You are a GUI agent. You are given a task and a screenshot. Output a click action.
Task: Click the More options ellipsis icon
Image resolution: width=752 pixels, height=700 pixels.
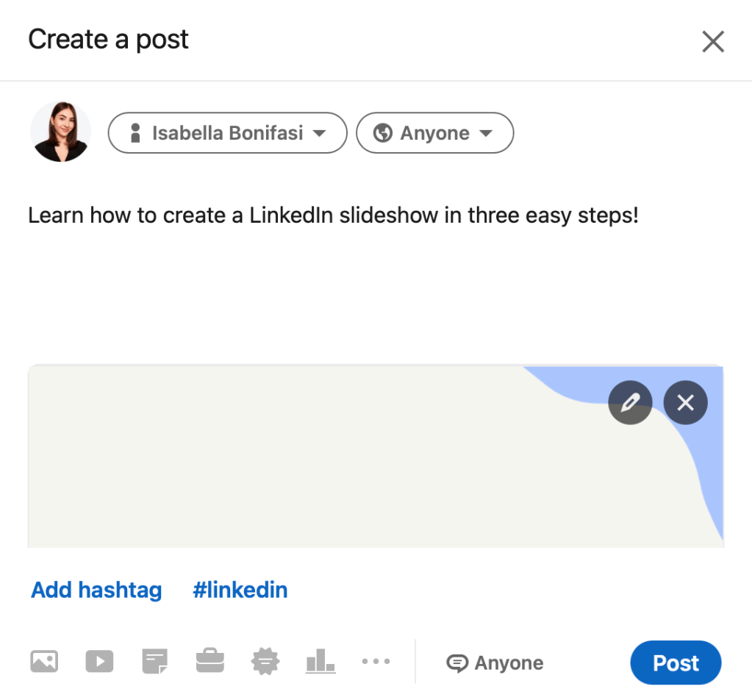click(x=376, y=661)
